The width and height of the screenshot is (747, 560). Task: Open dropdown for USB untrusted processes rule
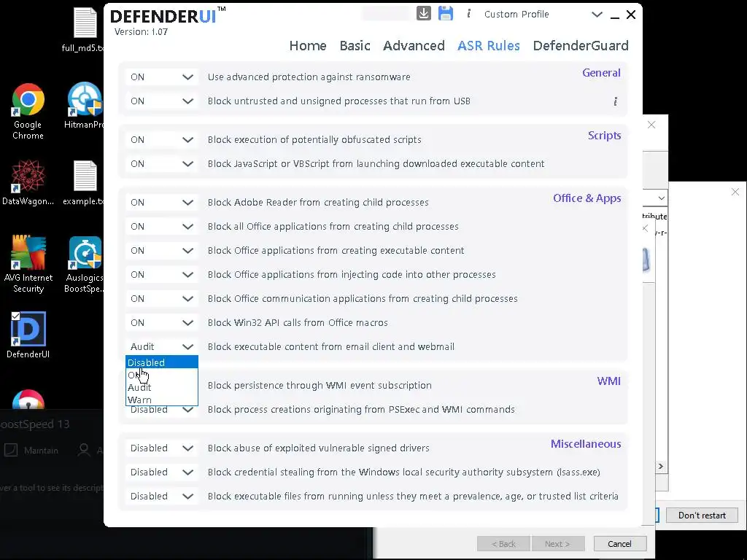161,101
